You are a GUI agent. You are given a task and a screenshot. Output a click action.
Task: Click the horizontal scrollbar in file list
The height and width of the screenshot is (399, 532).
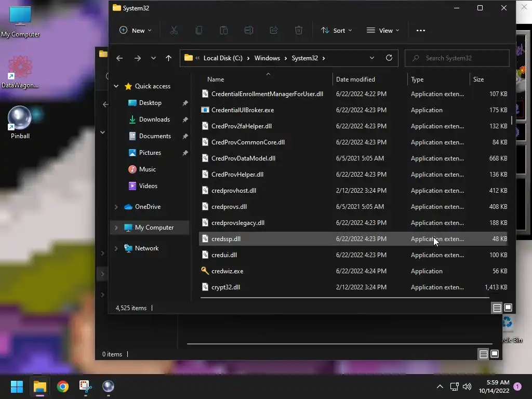pyautogui.click(x=345, y=298)
